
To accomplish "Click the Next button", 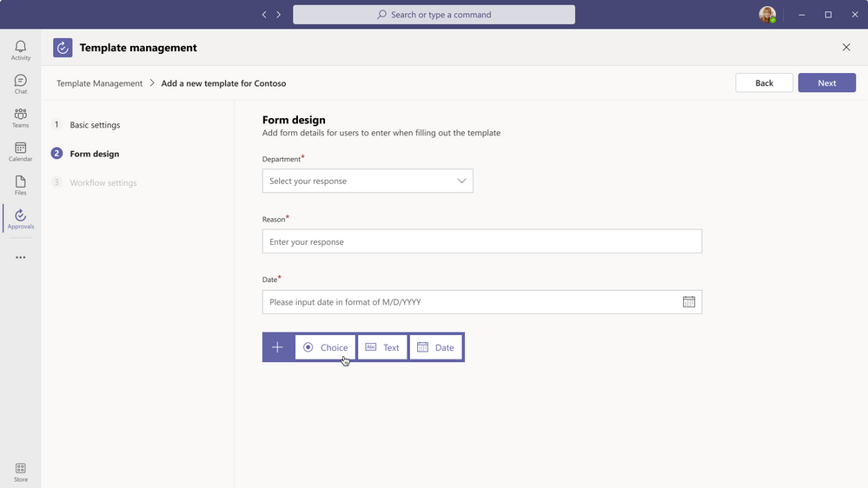I will click(x=826, y=82).
